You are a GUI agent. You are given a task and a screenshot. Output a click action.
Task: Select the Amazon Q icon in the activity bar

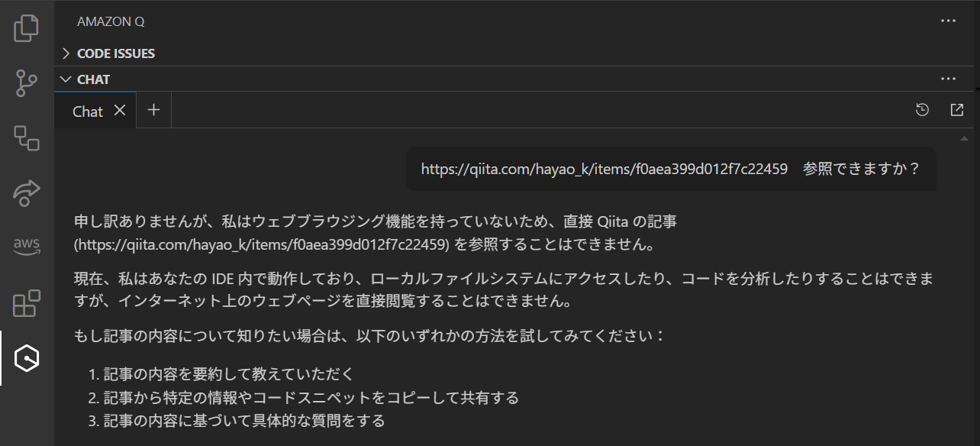click(27, 358)
